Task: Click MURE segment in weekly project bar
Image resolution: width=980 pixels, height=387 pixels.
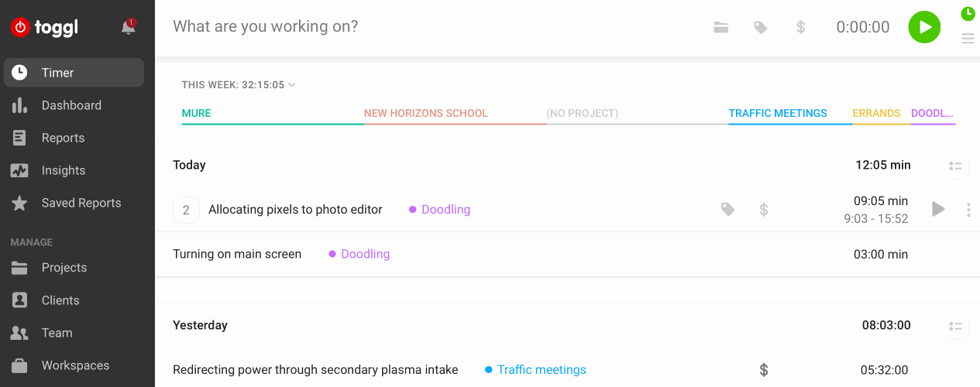Action: 196,113
